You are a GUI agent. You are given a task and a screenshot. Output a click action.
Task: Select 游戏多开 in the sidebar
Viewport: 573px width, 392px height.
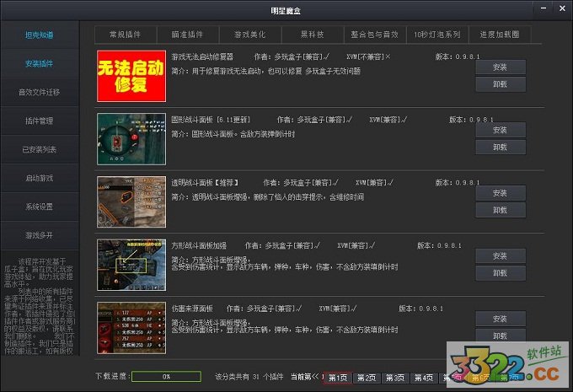click(x=40, y=235)
